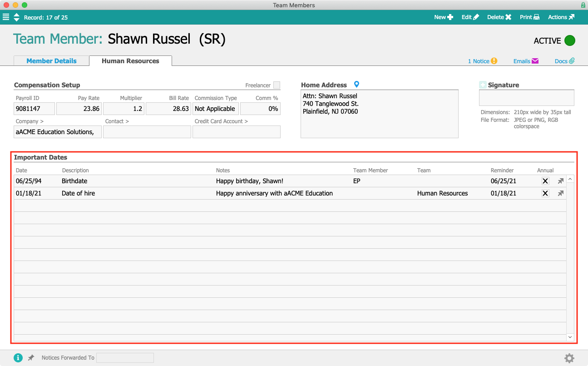
Task: Click the pin icon in footer
Action: pyautogui.click(x=31, y=358)
